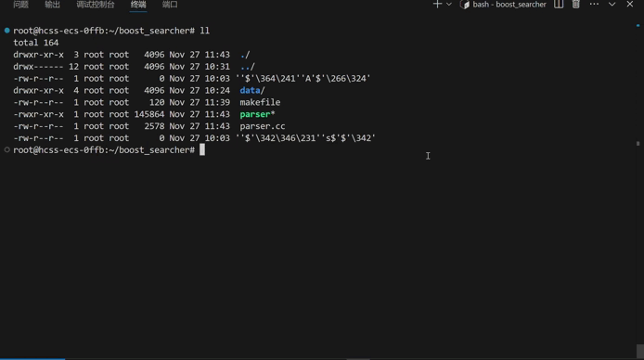Click the bash - boost_searcher terminal label
Screen dimensions: 644x360
click(x=509, y=5)
